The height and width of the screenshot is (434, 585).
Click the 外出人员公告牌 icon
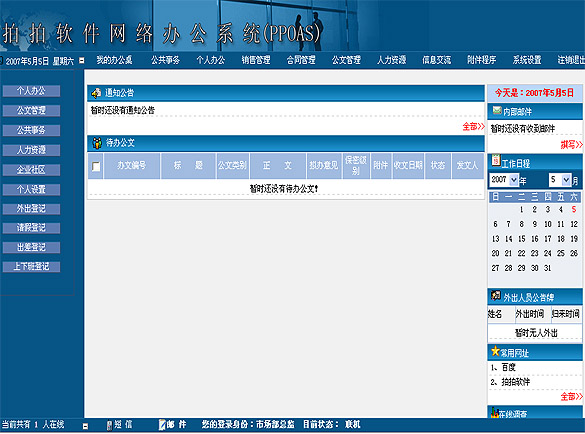coord(496,296)
